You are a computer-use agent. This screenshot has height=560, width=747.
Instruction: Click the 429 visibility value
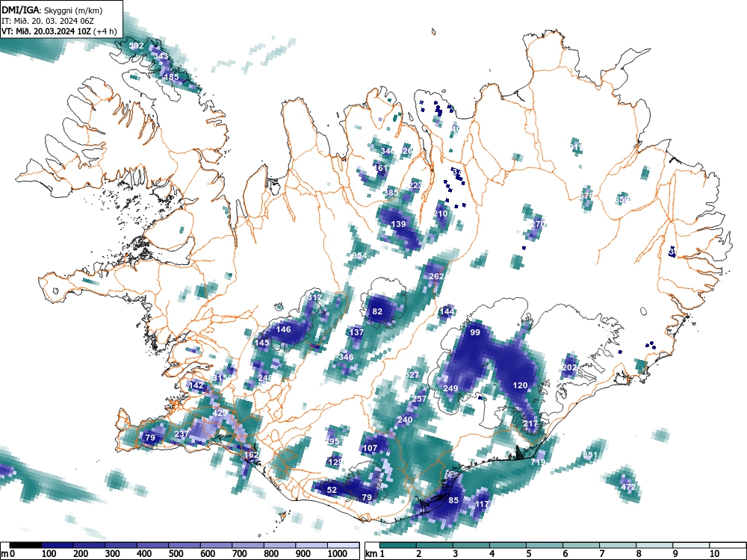[220, 414]
